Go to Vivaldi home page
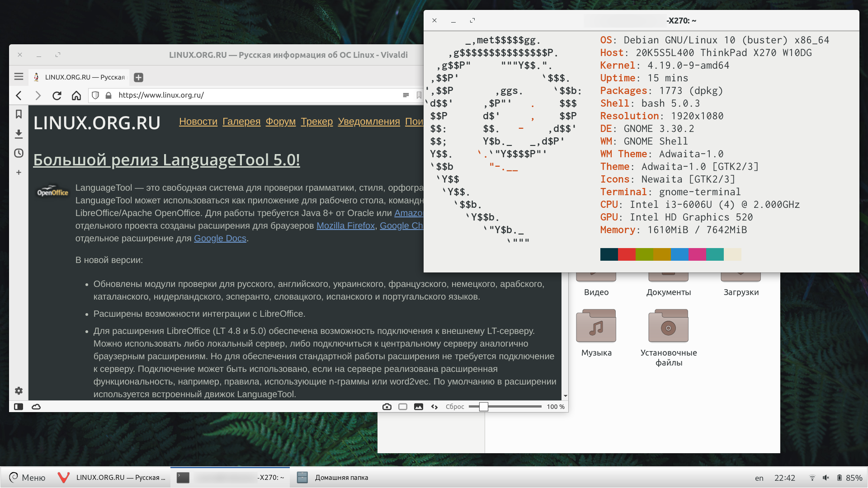The height and width of the screenshot is (488, 868). point(76,95)
